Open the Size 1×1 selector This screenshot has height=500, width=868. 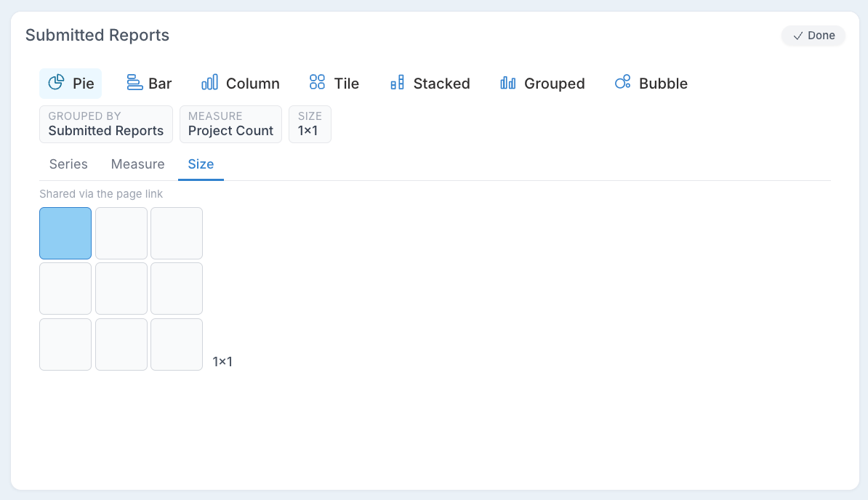[310, 124]
